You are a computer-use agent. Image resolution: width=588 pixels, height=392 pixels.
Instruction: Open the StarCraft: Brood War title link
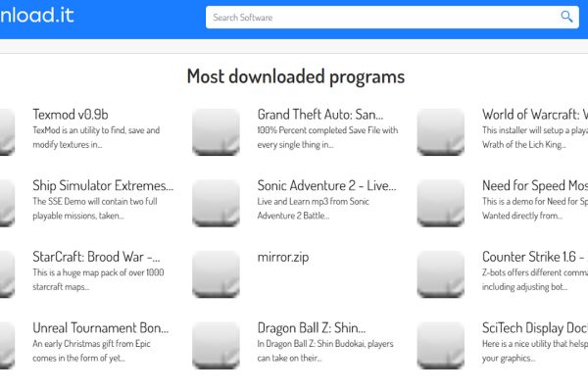96,257
